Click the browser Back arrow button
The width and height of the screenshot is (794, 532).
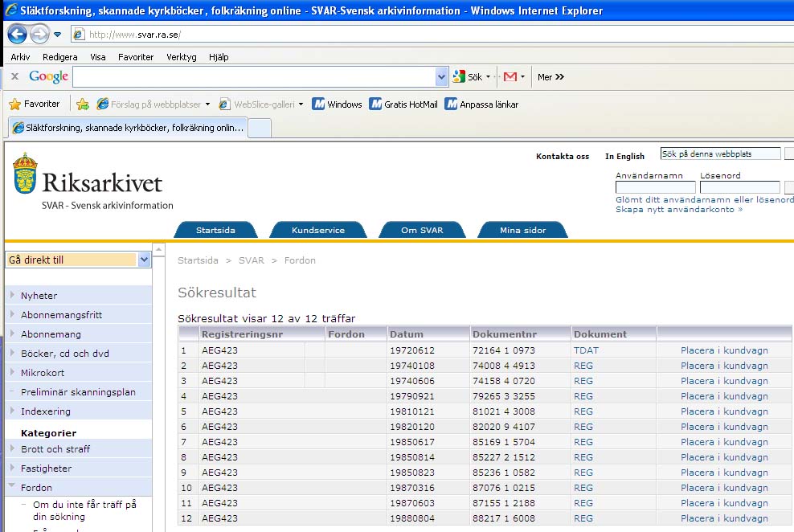[x=17, y=35]
